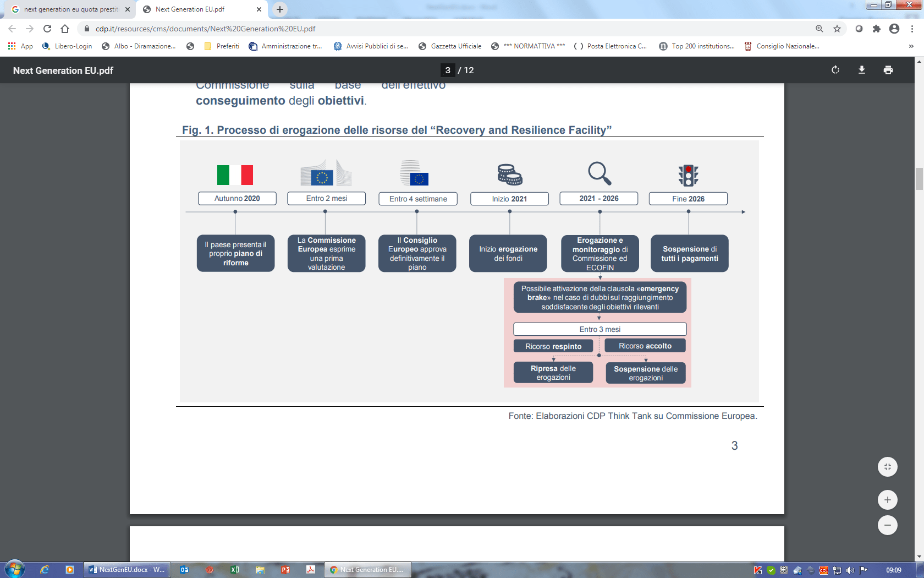Click the Fine 2026 label
The width and height of the screenshot is (924, 578).
[x=688, y=199]
